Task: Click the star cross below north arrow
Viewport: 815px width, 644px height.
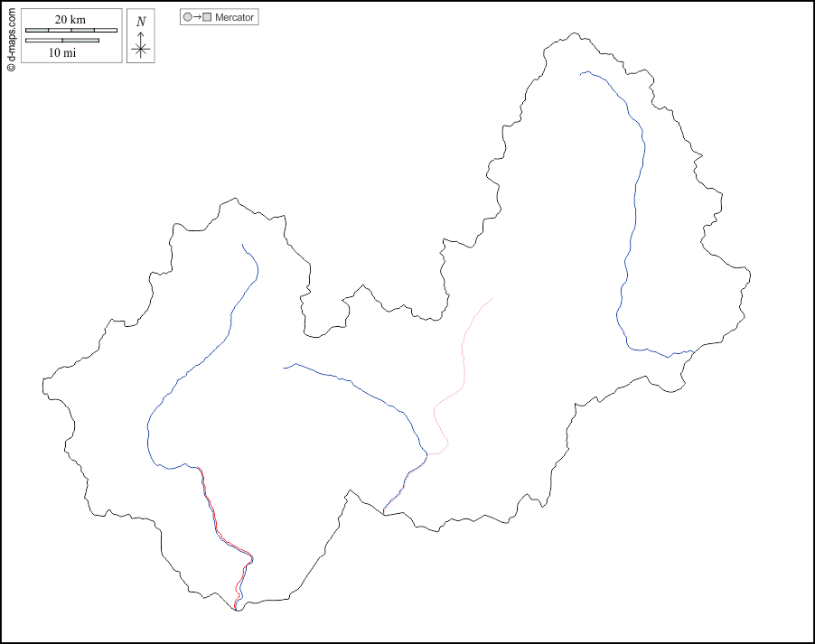Action: [x=140, y=51]
